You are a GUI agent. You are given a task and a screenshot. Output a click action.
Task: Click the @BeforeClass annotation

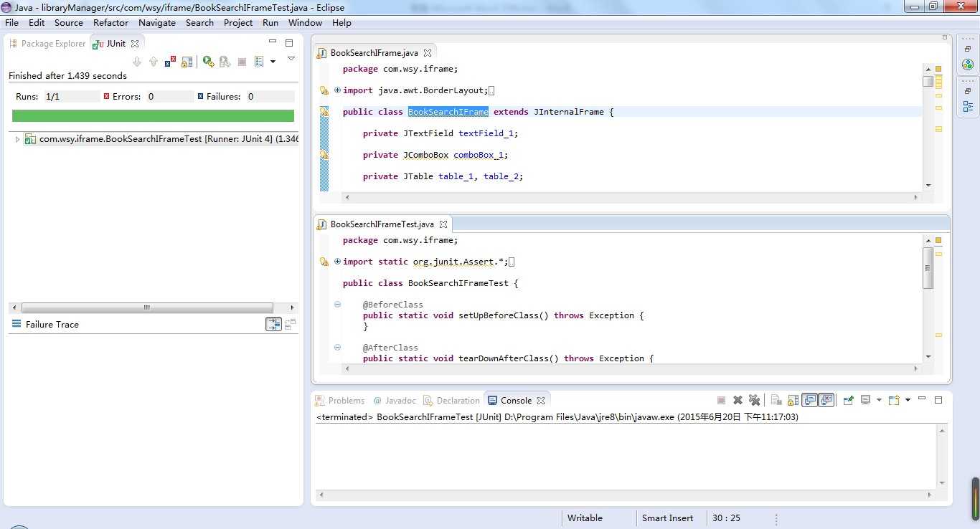click(393, 305)
